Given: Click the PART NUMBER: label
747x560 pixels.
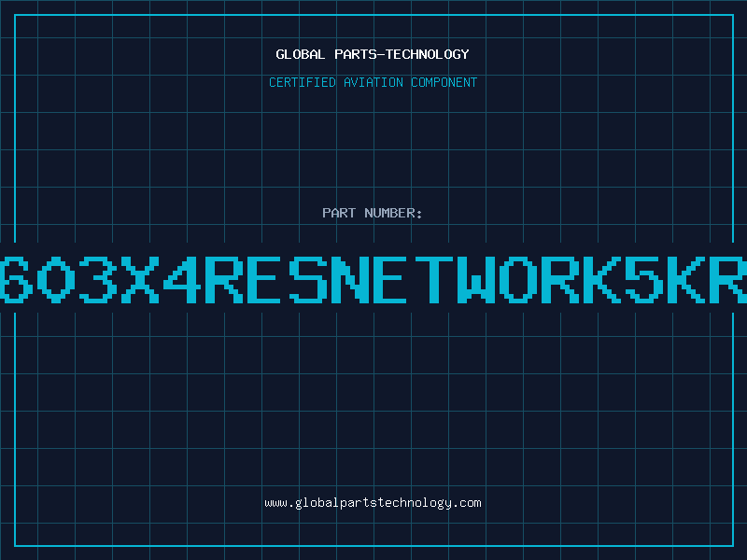Looking at the screenshot, I should 373,213.
